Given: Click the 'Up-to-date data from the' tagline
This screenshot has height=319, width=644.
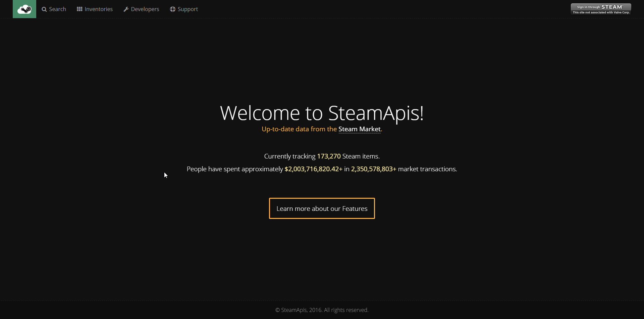Looking at the screenshot, I should (x=299, y=129).
